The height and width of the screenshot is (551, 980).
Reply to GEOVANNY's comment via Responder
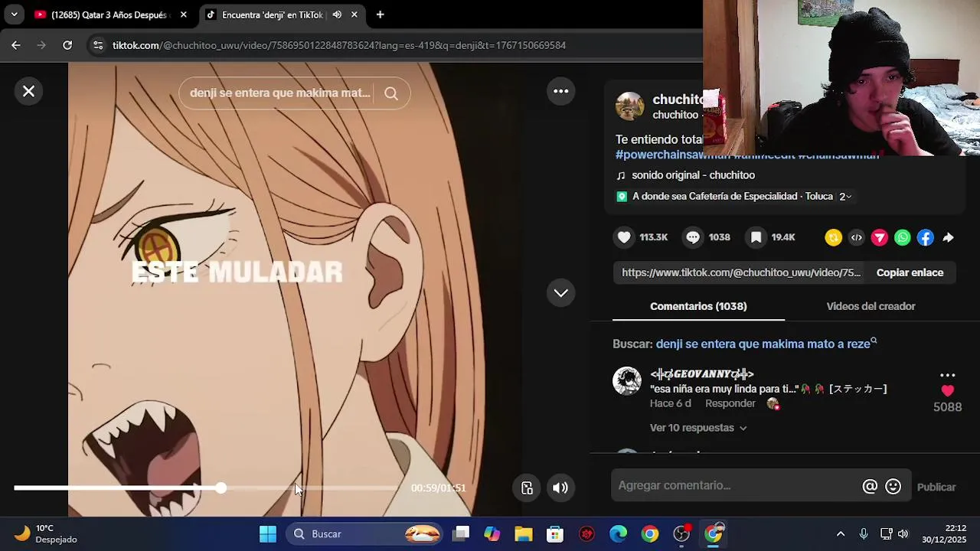pos(730,403)
